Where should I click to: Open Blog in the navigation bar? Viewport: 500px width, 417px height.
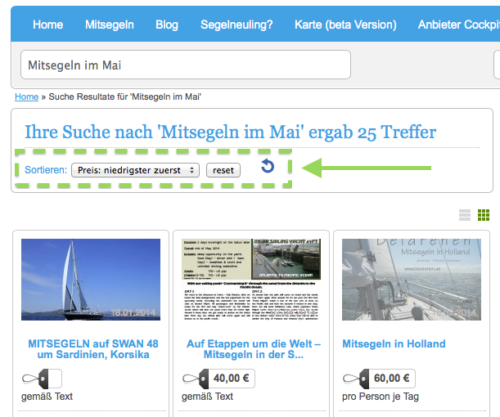click(167, 25)
